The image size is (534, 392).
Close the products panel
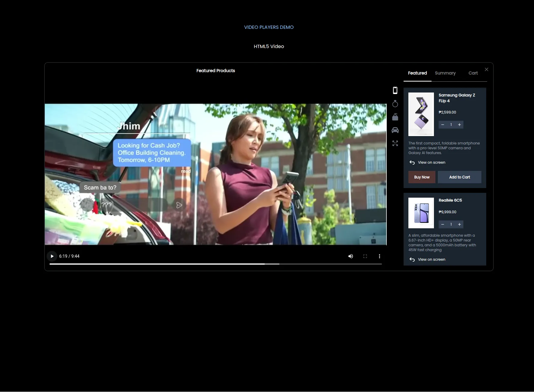tap(487, 69)
